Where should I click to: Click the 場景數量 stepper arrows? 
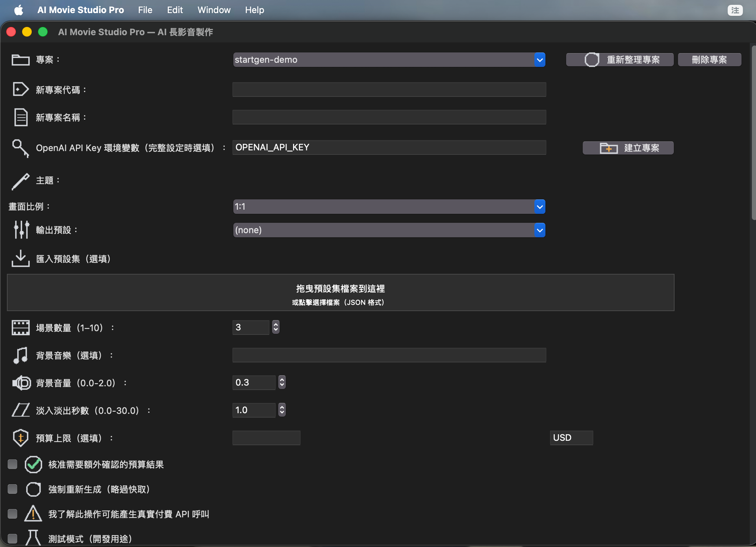tap(275, 327)
